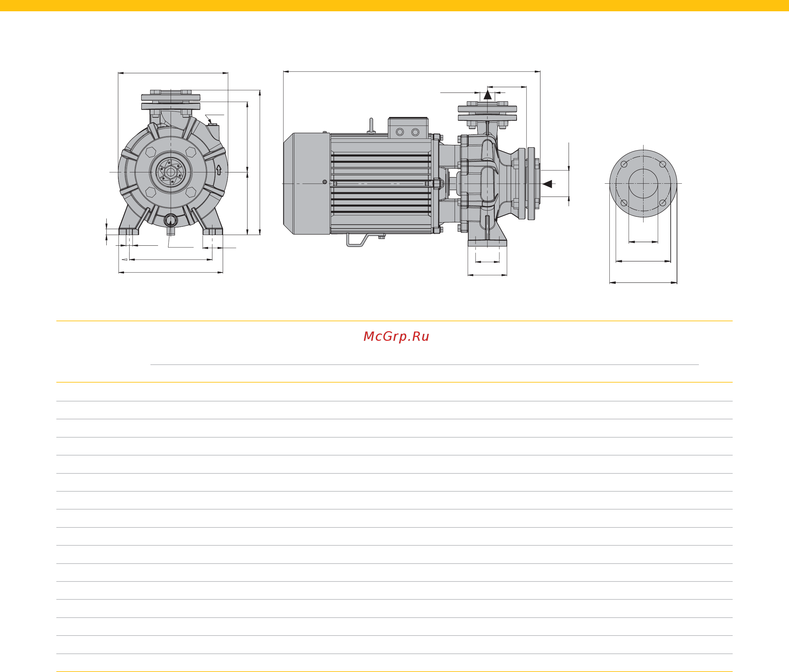Click the rotation direction arrow on casing
789x672 pixels.
click(219, 169)
